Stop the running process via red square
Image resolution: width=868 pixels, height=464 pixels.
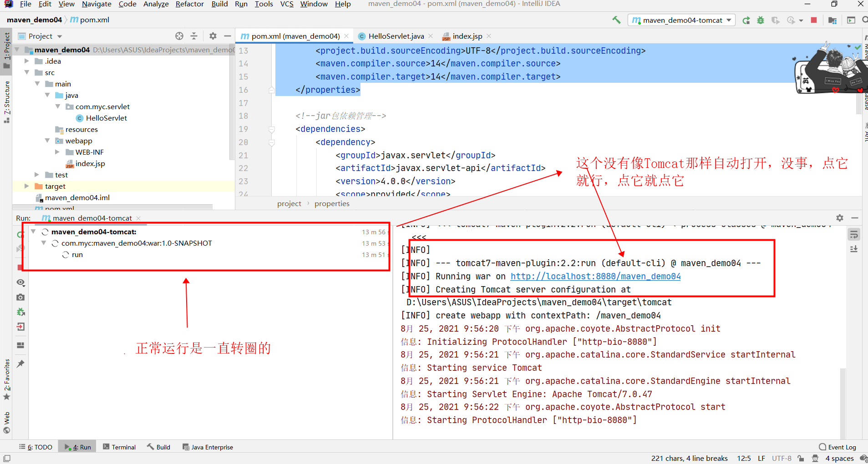[x=814, y=20]
